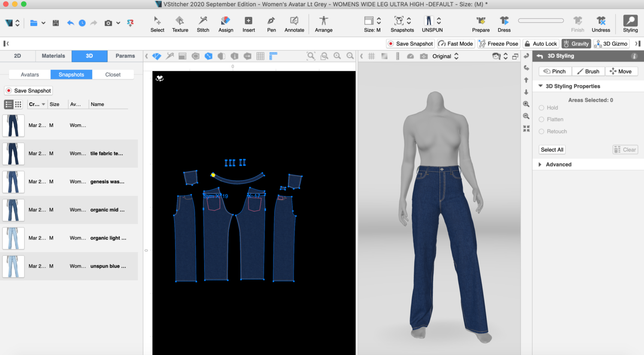Viewport: 644px width, 355px height.
Task: Undress the avatar
Action: point(601,24)
